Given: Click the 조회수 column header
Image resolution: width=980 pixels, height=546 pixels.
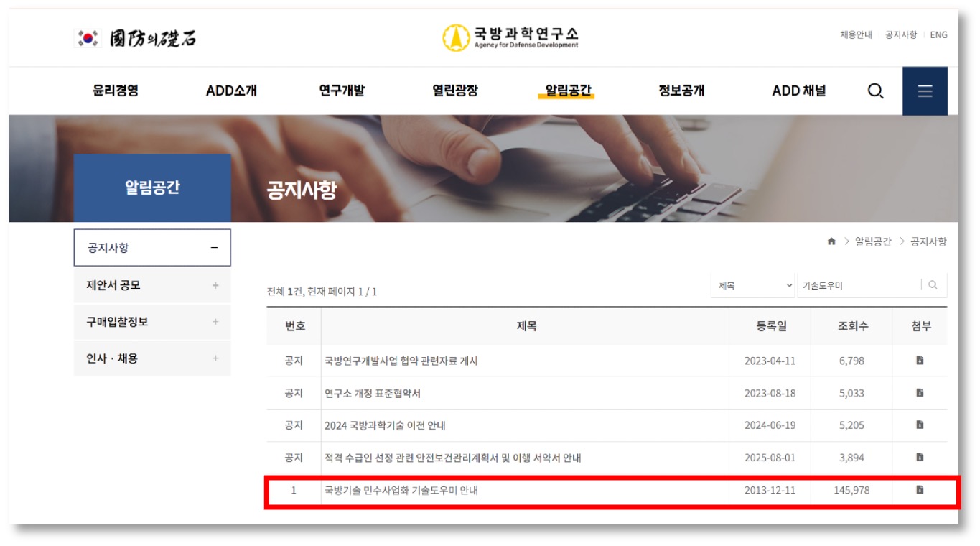Looking at the screenshot, I should tap(852, 326).
